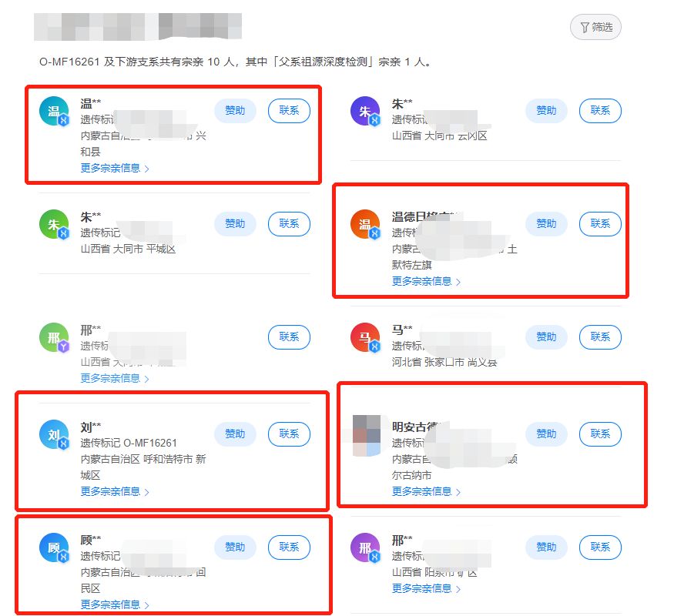Click 赞助 button for 顾**
Viewport: 674px width, 616px height.
[x=235, y=547]
